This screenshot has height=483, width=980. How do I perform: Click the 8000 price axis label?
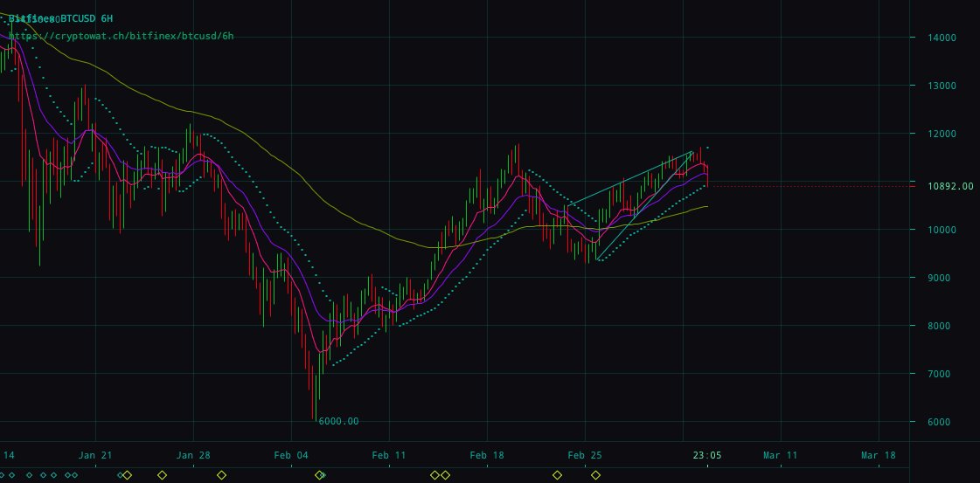coord(940,326)
